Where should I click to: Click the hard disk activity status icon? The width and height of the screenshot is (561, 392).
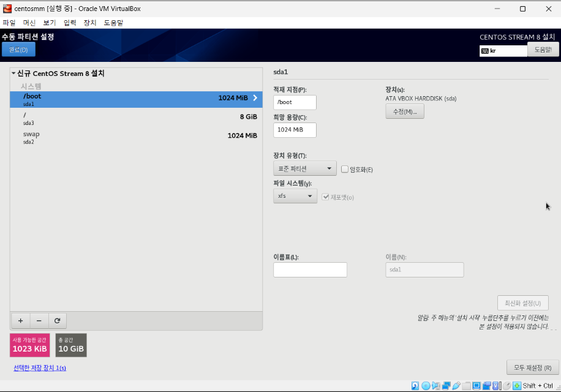[415, 385]
